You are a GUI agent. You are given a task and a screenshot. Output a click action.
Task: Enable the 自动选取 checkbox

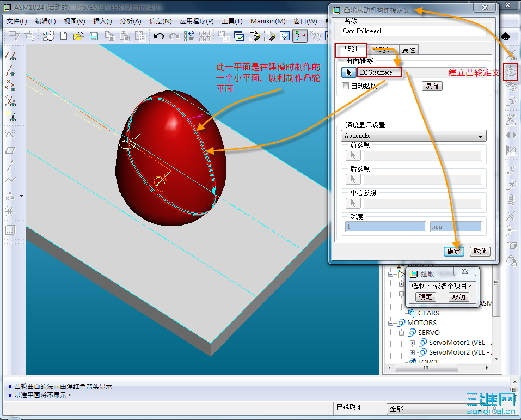click(x=345, y=86)
